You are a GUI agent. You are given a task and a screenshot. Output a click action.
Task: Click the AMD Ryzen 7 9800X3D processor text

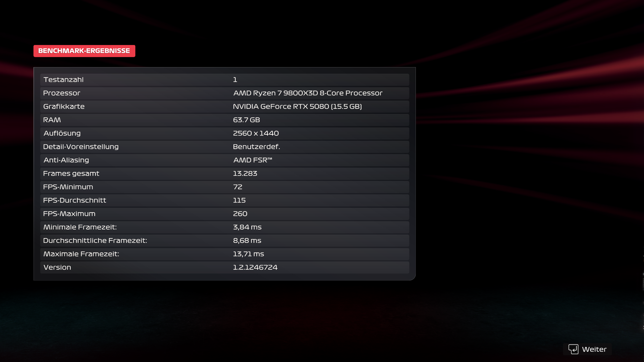pos(308,93)
